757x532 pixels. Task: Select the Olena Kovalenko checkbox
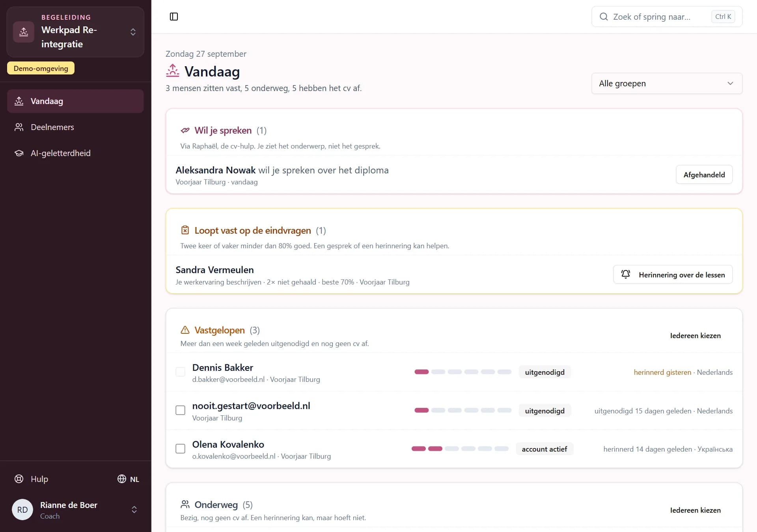pos(180,448)
